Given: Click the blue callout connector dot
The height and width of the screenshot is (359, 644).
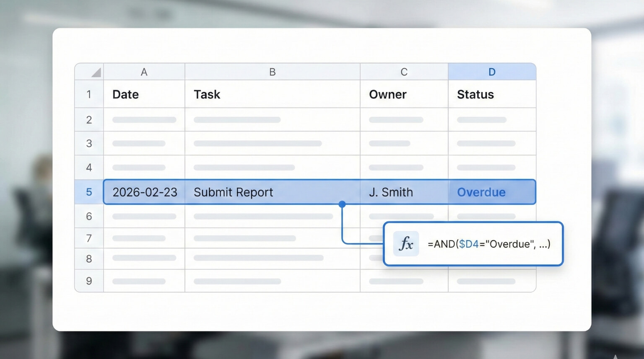Looking at the screenshot, I should pos(342,204).
